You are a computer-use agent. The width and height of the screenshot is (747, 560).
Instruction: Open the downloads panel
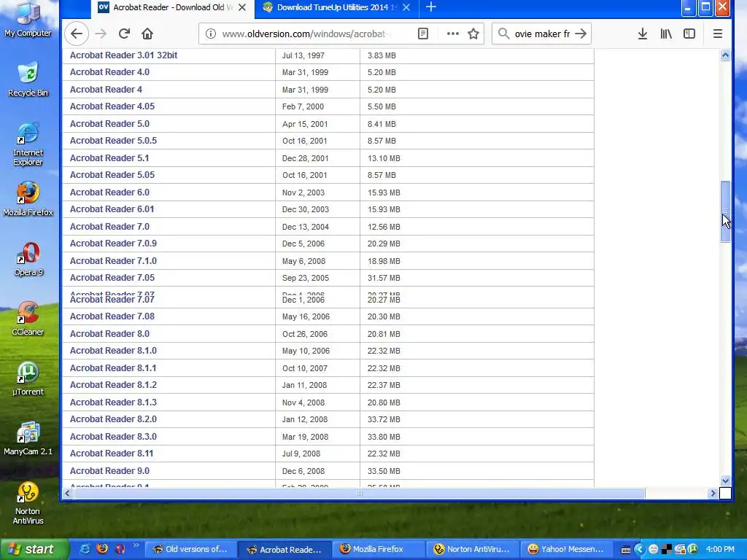tap(642, 34)
